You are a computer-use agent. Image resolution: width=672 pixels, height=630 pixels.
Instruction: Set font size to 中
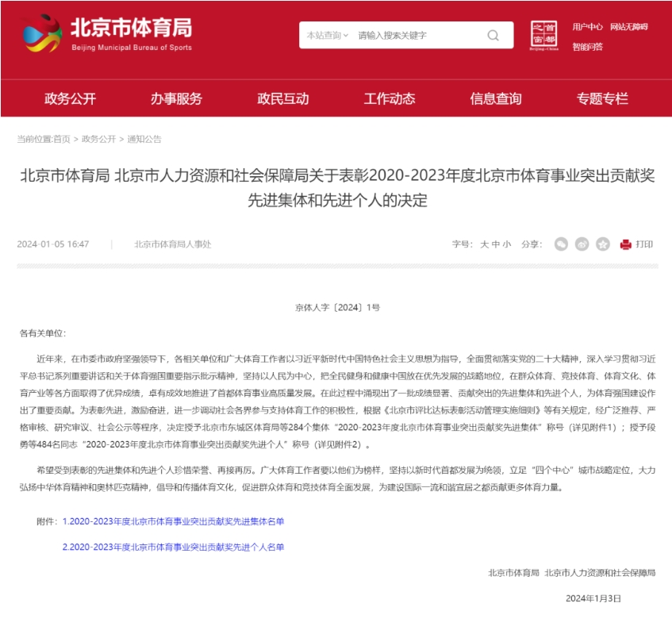click(x=495, y=244)
